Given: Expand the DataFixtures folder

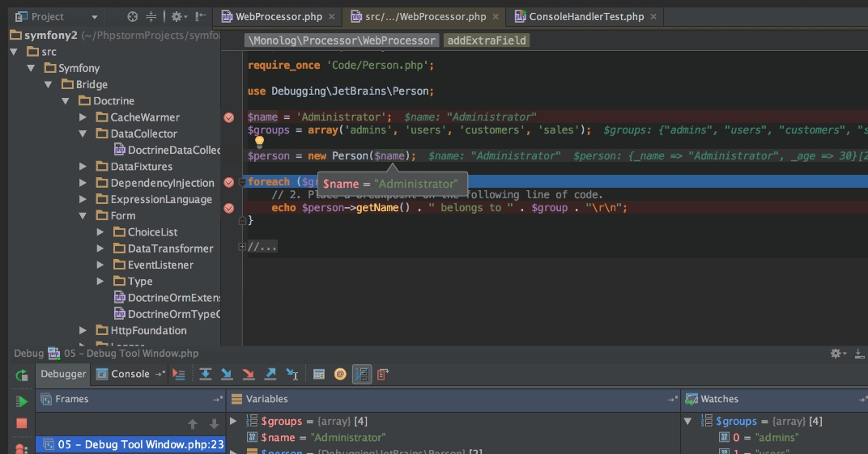Looking at the screenshot, I should (83, 167).
